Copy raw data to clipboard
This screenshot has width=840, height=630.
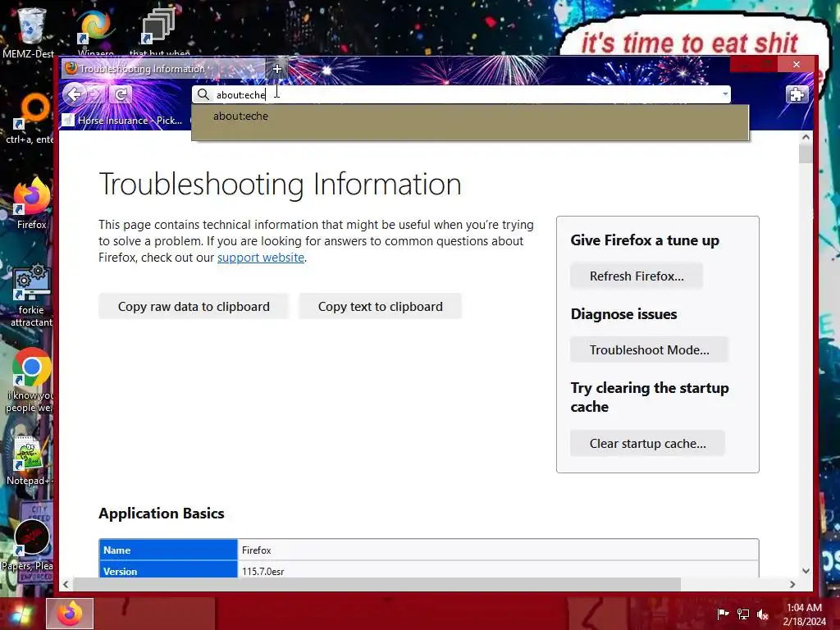tap(194, 307)
